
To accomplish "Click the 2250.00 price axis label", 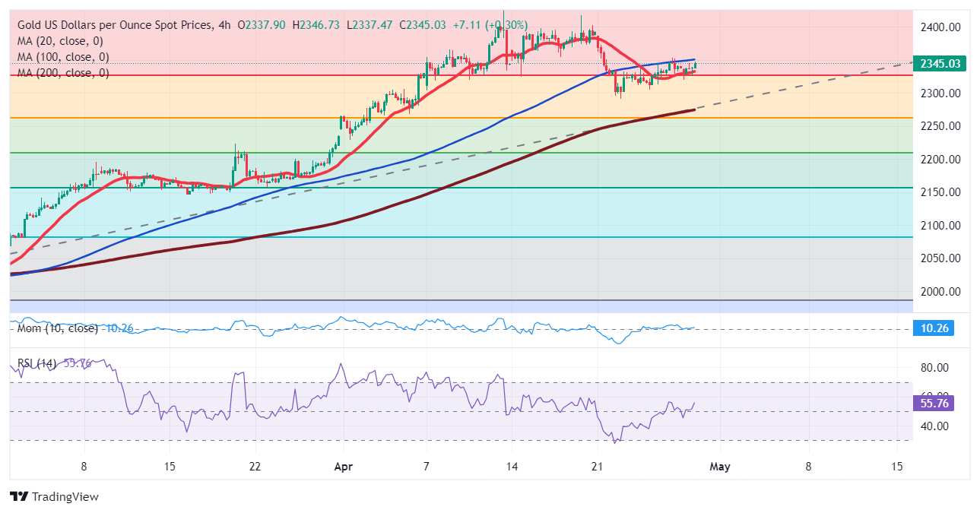I will (x=940, y=126).
